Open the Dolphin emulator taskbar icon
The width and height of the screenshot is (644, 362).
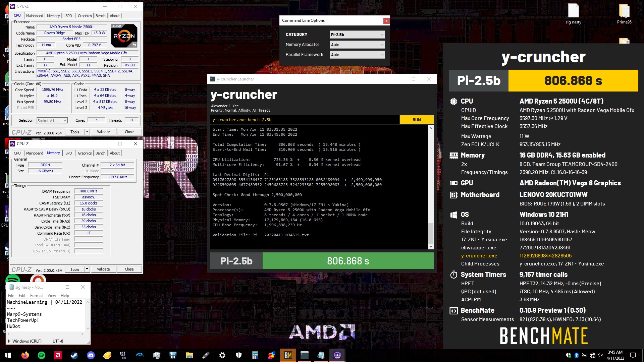click(x=140, y=355)
